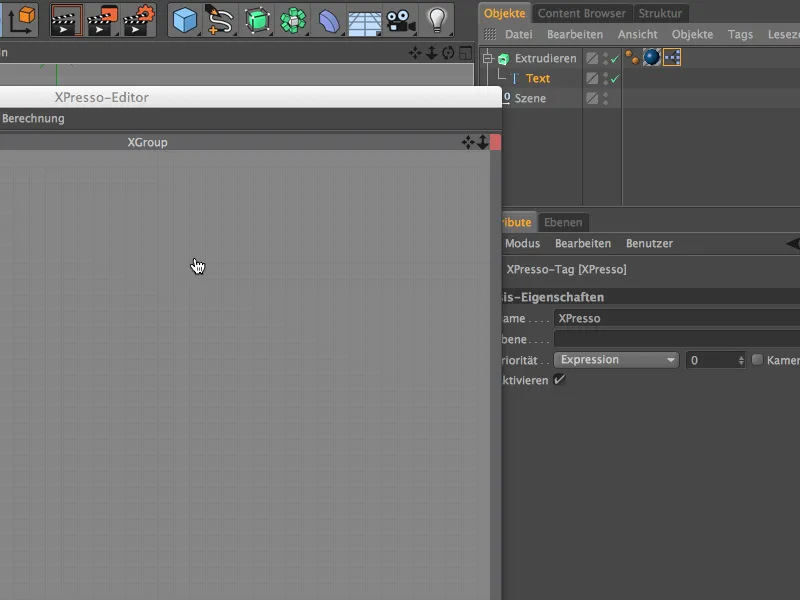
Task: Click the XGroup zoom arrow icon
Action: (x=483, y=142)
